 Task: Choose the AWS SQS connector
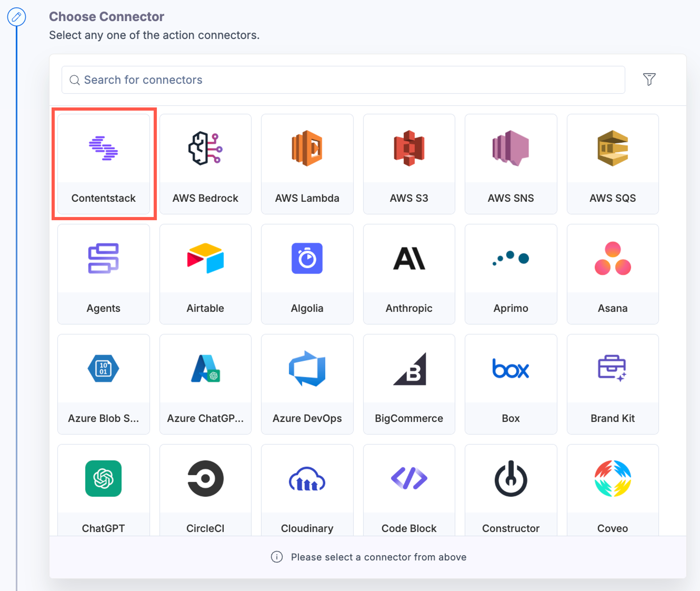613,164
